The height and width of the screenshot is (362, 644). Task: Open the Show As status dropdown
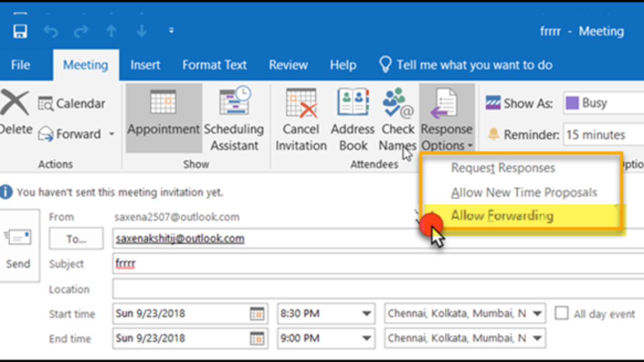(x=604, y=103)
